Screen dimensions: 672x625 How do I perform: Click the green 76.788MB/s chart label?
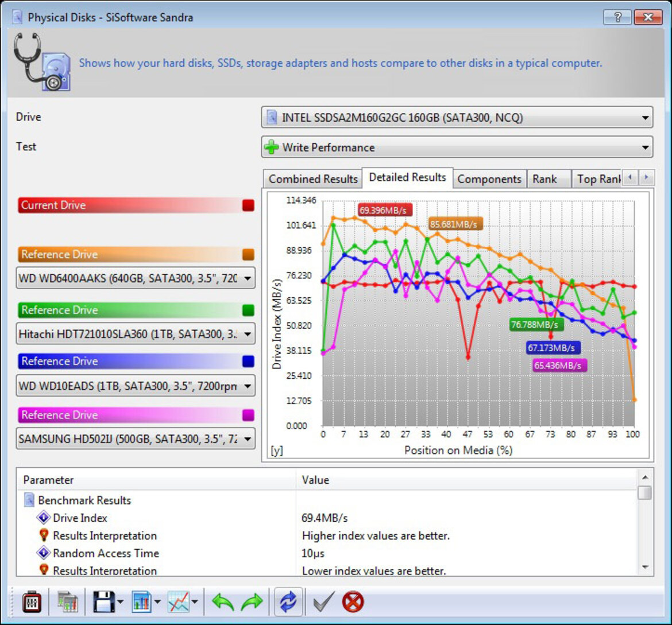coord(536,324)
